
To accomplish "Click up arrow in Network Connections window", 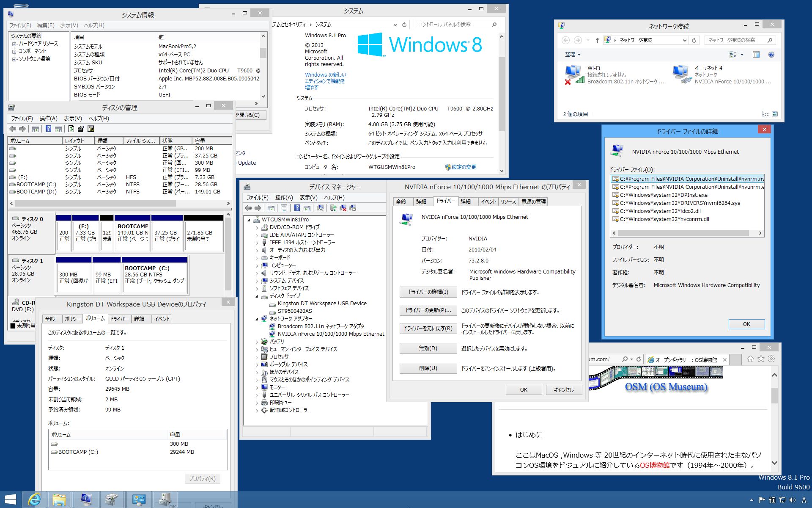I will pyautogui.click(x=597, y=40).
